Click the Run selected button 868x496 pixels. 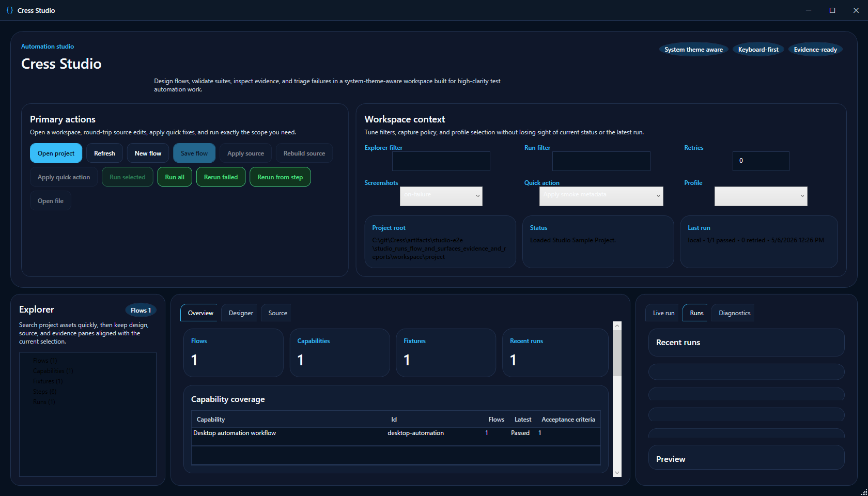128,177
